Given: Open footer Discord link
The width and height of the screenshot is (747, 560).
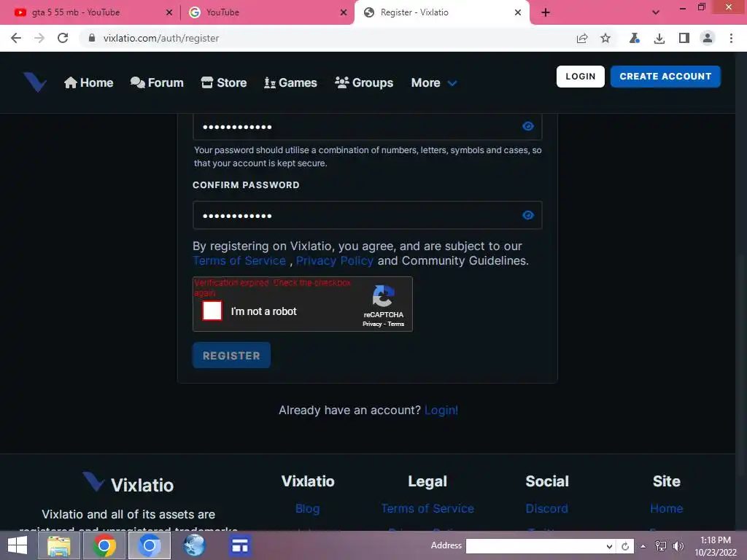Looking at the screenshot, I should coord(547,508).
